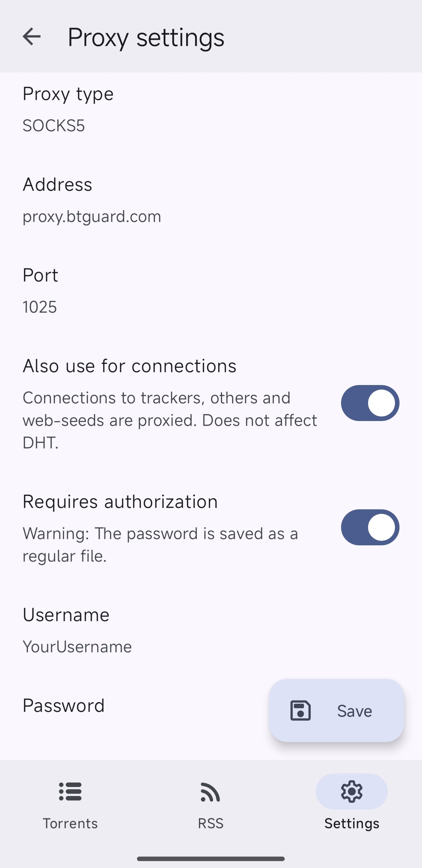The image size is (422, 868).
Task: Open the Password setting
Action: click(64, 706)
